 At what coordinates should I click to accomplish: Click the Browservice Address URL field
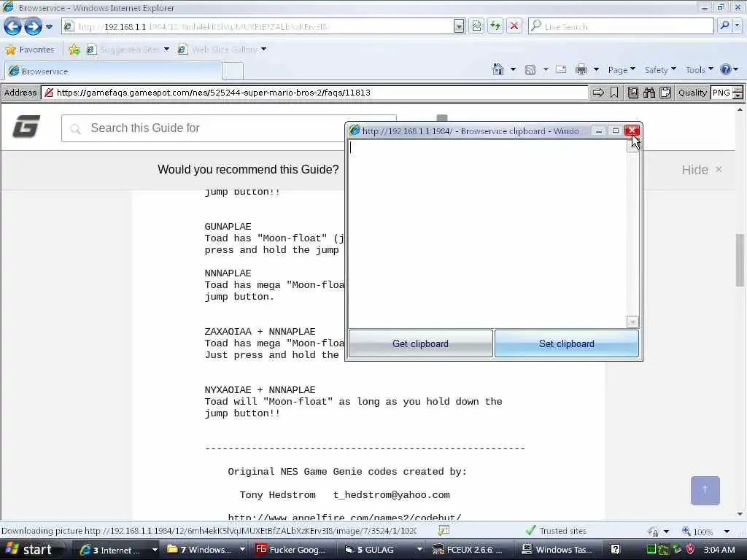pyautogui.click(x=314, y=93)
